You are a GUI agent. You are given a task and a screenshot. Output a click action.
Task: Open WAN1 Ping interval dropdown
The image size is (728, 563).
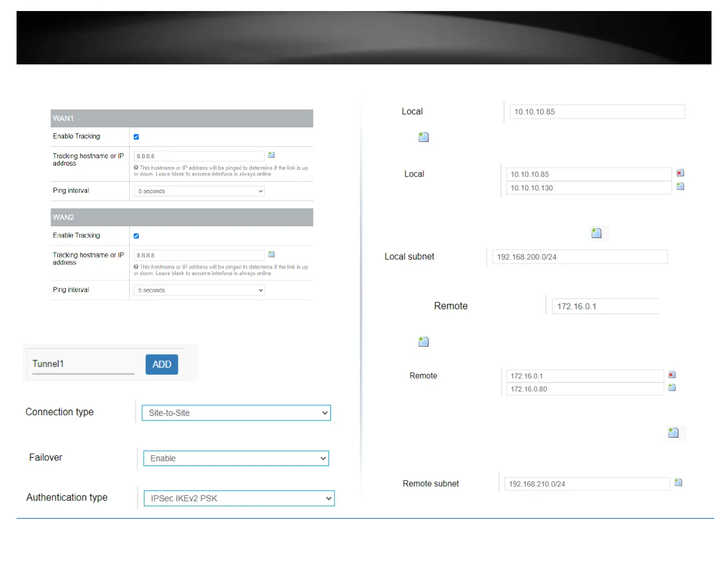coord(199,191)
